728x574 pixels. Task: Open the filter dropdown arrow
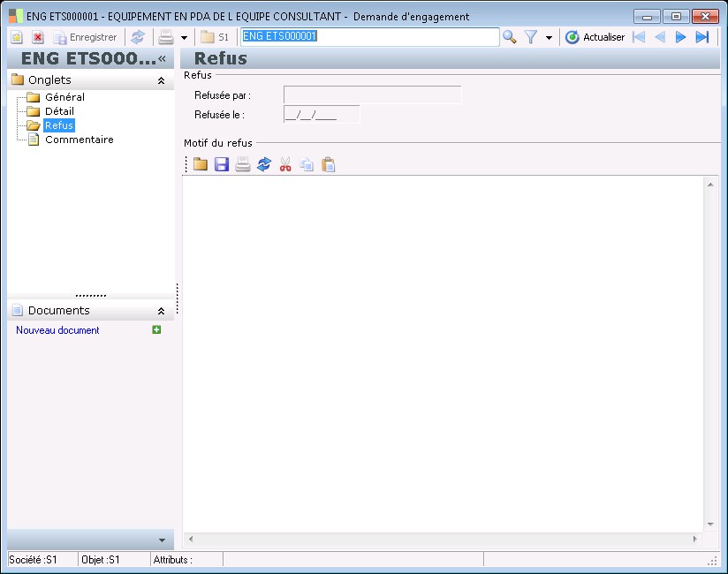pyautogui.click(x=550, y=38)
